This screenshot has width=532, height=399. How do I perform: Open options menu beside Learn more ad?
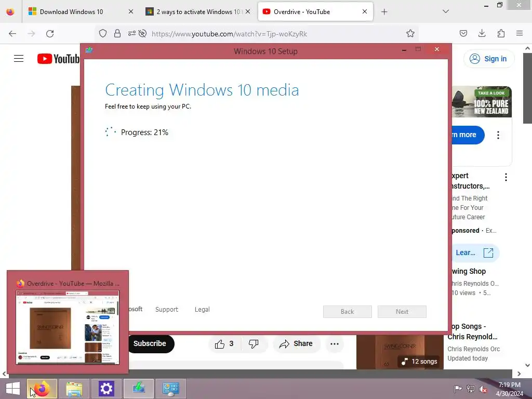[498, 135]
